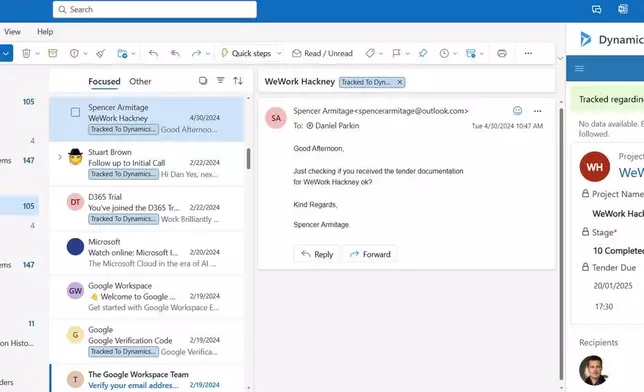
Task: Open the Report dropdown arrow
Action: [x=85, y=54]
